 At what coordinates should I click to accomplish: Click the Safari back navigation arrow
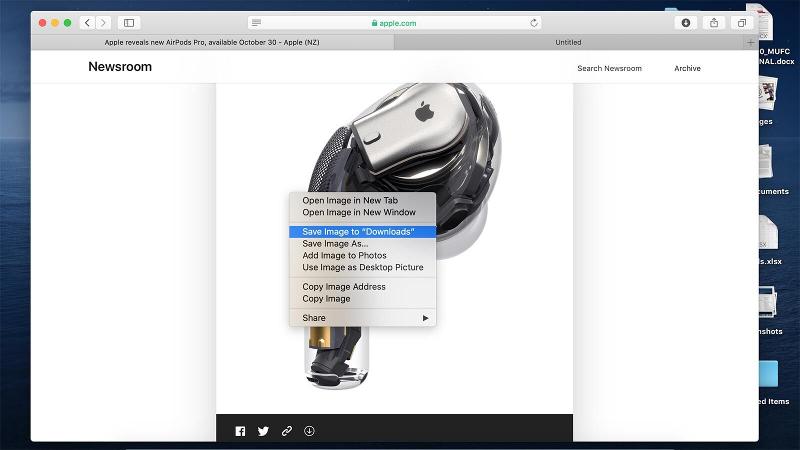[x=87, y=22]
